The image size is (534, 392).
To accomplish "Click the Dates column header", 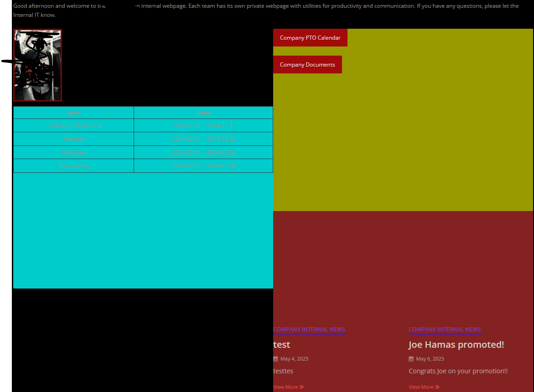I will 203,113.
